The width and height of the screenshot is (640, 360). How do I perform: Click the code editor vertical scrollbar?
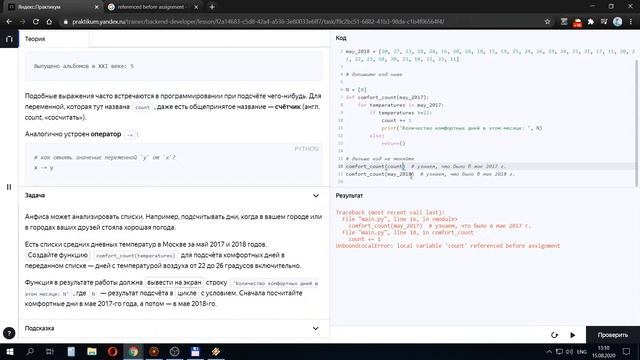coord(638,122)
